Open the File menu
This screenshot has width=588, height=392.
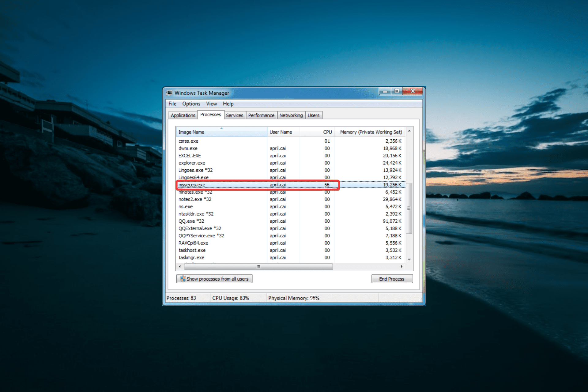click(172, 104)
